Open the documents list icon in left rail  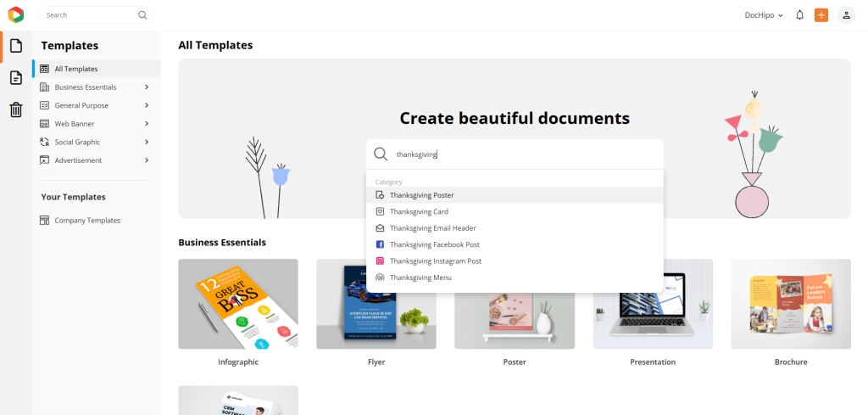click(16, 77)
